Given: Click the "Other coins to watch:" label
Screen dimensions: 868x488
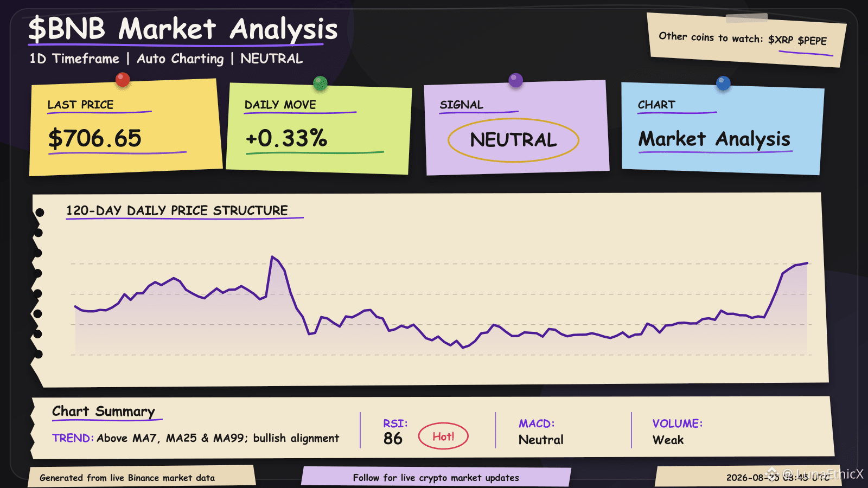Looking at the screenshot, I should click(711, 37).
